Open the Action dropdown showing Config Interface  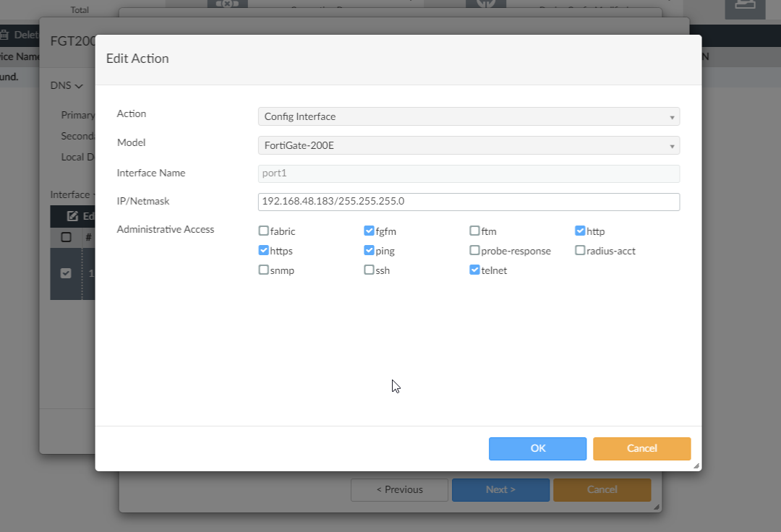pyautogui.click(x=468, y=116)
